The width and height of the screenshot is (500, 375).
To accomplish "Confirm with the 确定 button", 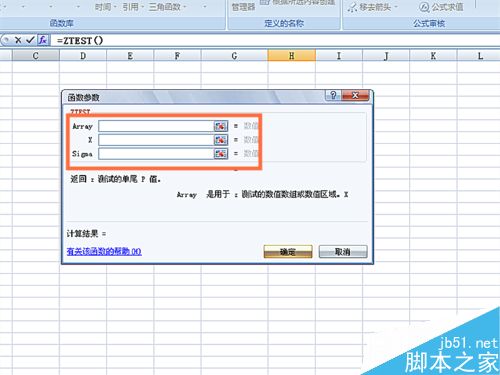I will click(288, 252).
